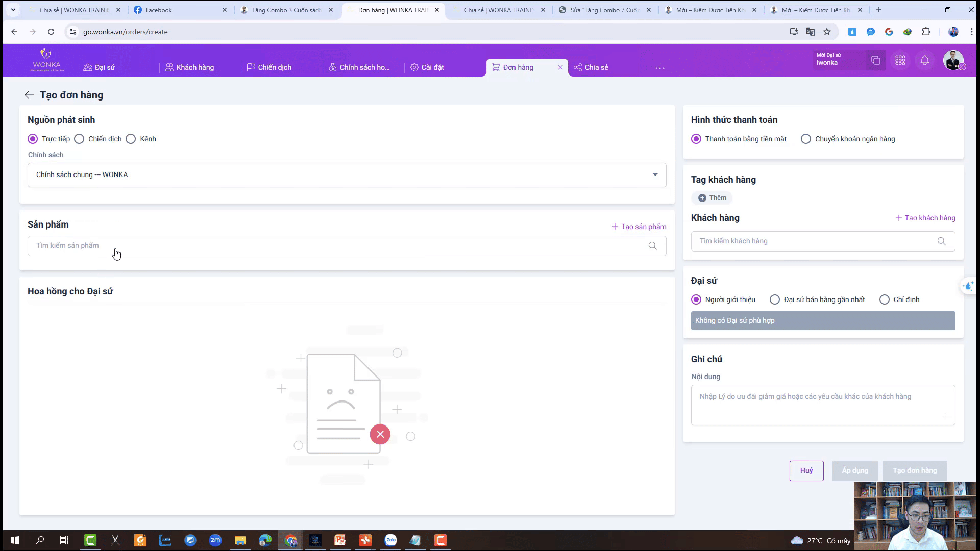Click the plus icon on Thêm tag
This screenshot has width=980, height=551.
(702, 198)
